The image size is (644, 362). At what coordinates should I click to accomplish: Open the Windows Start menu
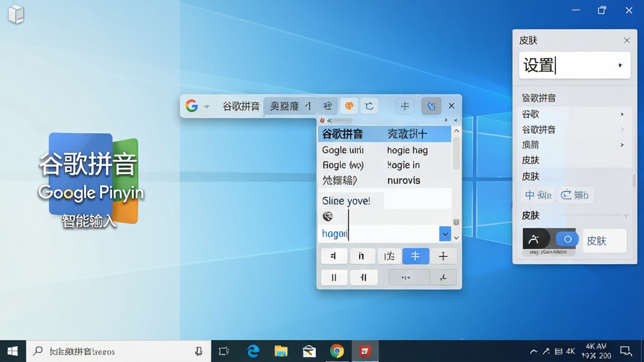pos(13,351)
